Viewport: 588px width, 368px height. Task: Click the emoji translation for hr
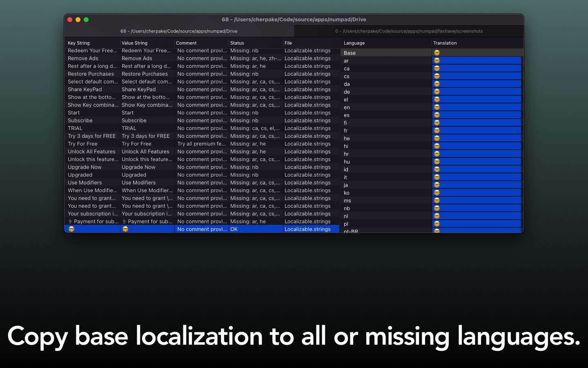pyautogui.click(x=437, y=154)
